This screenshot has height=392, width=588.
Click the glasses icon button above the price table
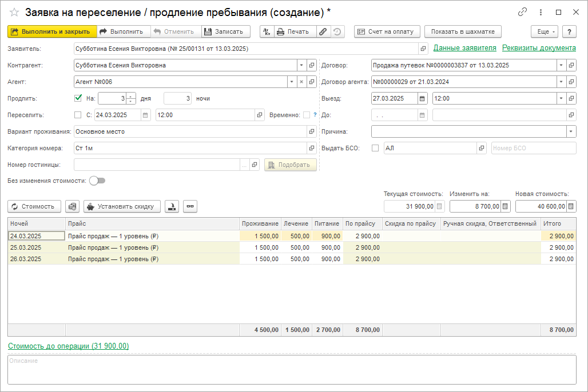coord(190,206)
